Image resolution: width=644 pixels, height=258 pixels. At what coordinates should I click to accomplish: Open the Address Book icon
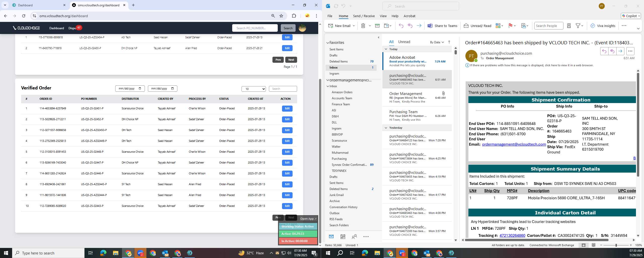[569, 26]
